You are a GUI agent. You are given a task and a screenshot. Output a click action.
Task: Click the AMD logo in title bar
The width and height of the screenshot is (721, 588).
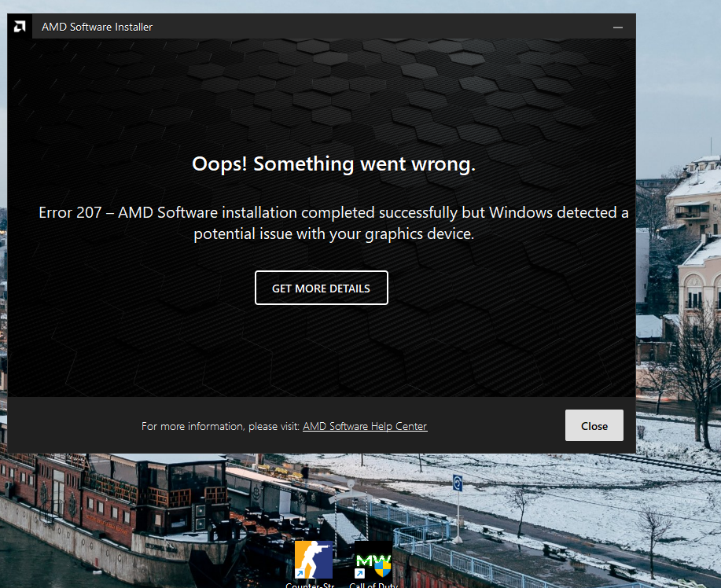[18, 27]
